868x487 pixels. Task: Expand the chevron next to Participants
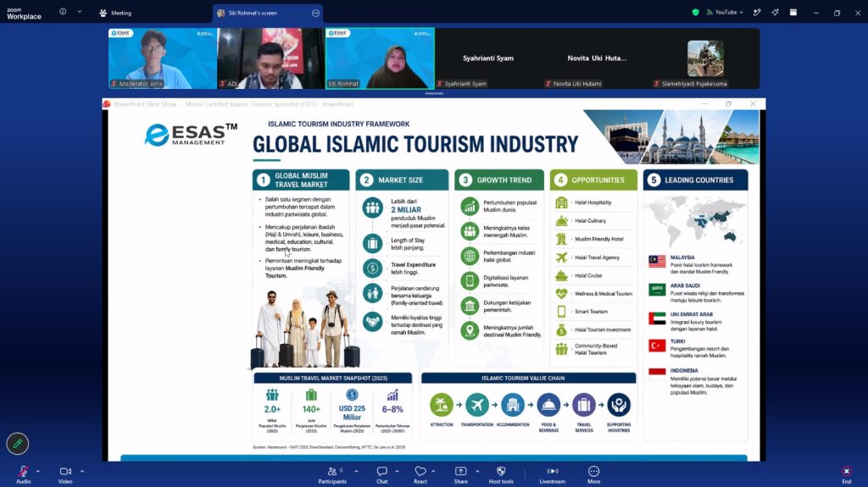pyautogui.click(x=356, y=472)
